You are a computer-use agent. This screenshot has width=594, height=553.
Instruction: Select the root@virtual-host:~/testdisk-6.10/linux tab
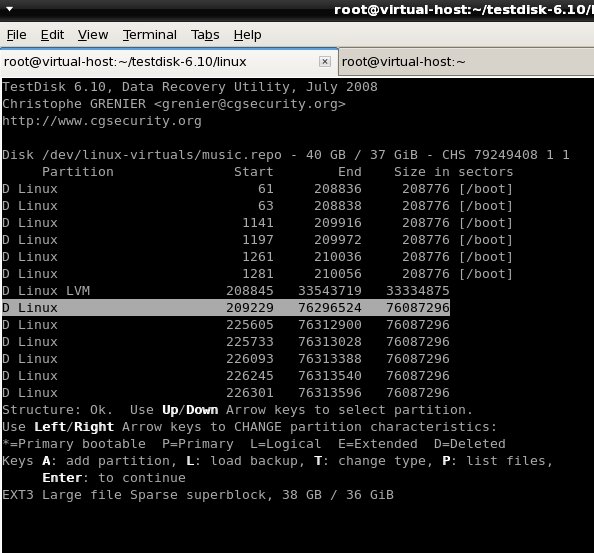point(169,62)
